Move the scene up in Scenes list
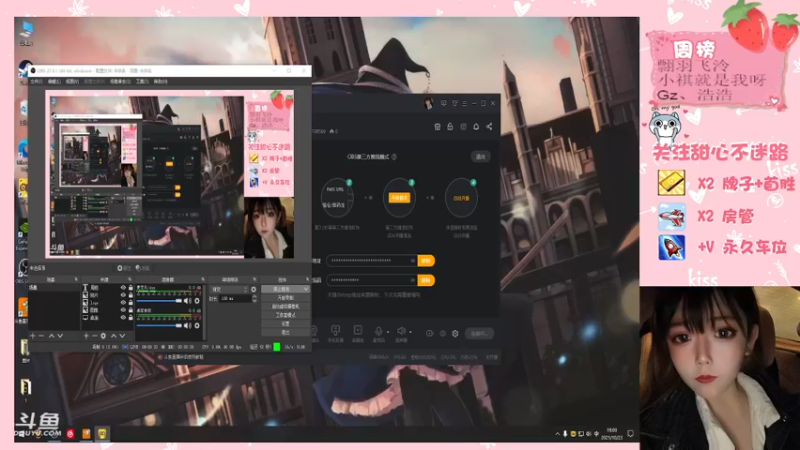800x450 pixels. [52, 336]
